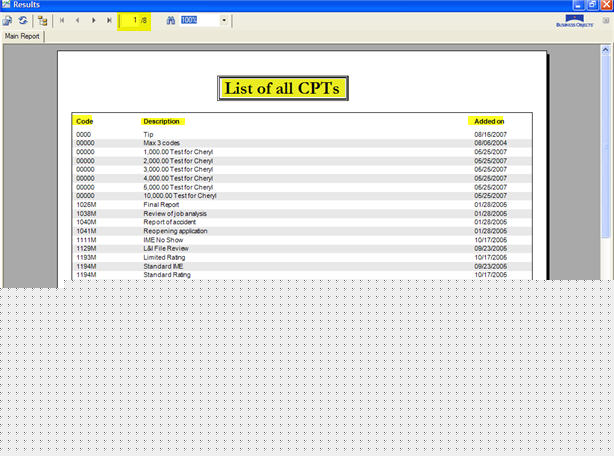
Task: Click Report of accident description
Action: (x=170, y=222)
